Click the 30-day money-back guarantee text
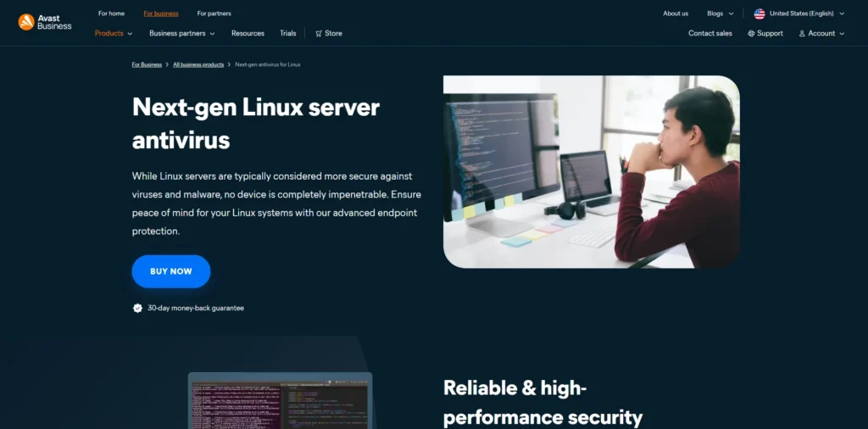The height and width of the screenshot is (429, 868). [x=196, y=308]
